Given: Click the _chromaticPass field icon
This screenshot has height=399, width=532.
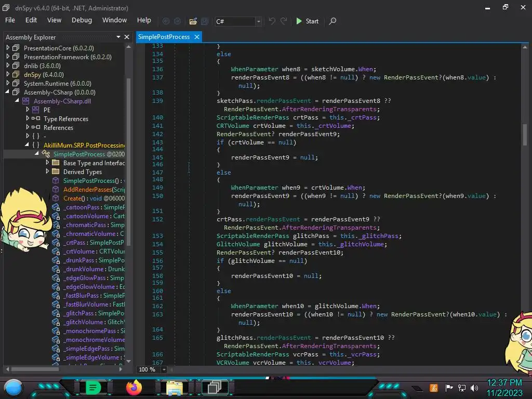Looking at the screenshot, I should click(56, 225).
